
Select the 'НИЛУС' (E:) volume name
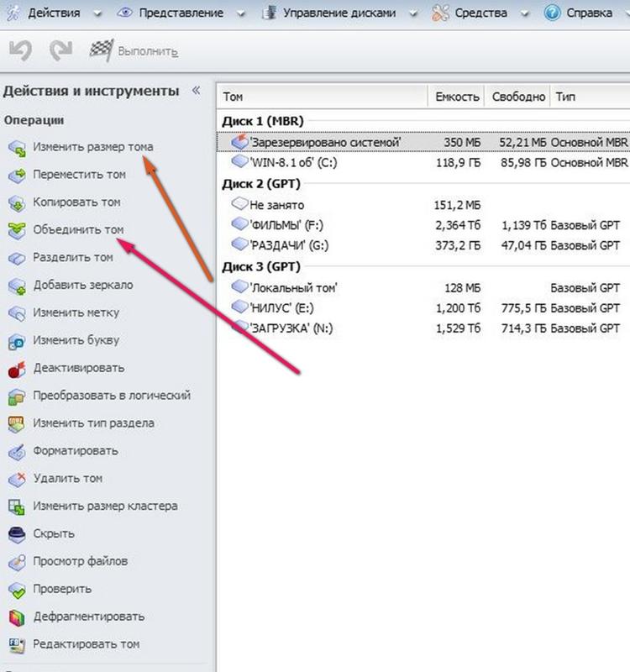[281, 308]
